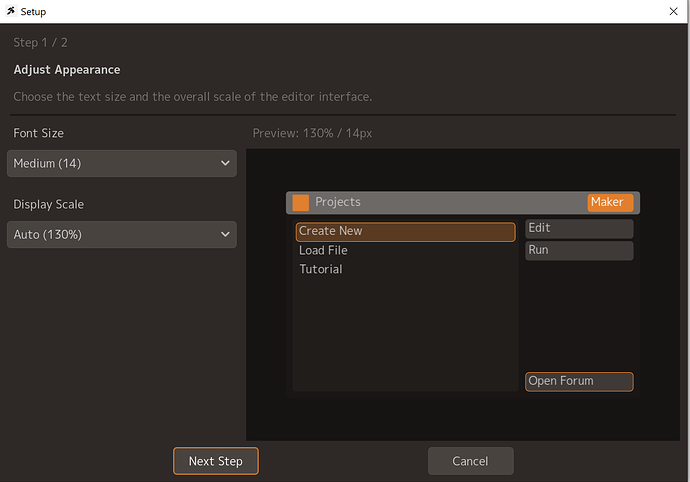
Task: Click the Next Step button
Action: [216, 461]
